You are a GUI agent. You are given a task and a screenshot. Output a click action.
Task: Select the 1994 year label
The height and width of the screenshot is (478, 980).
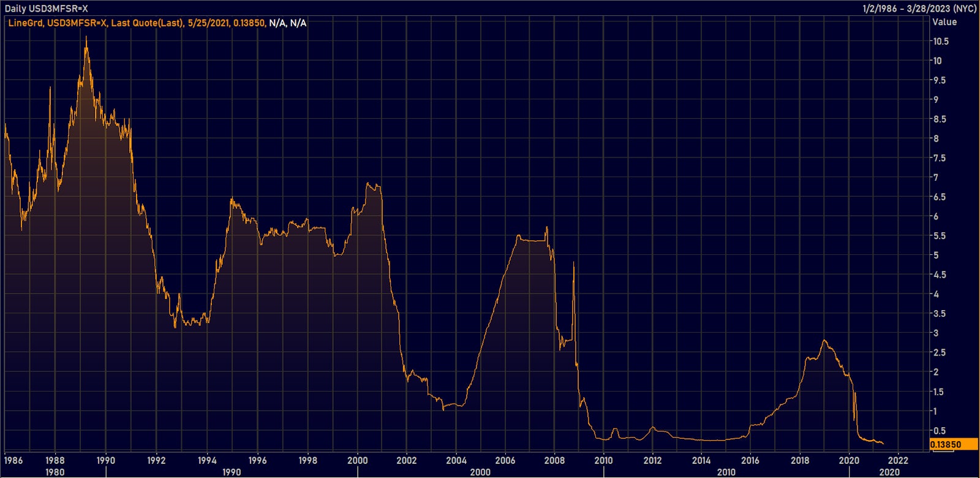tap(207, 460)
